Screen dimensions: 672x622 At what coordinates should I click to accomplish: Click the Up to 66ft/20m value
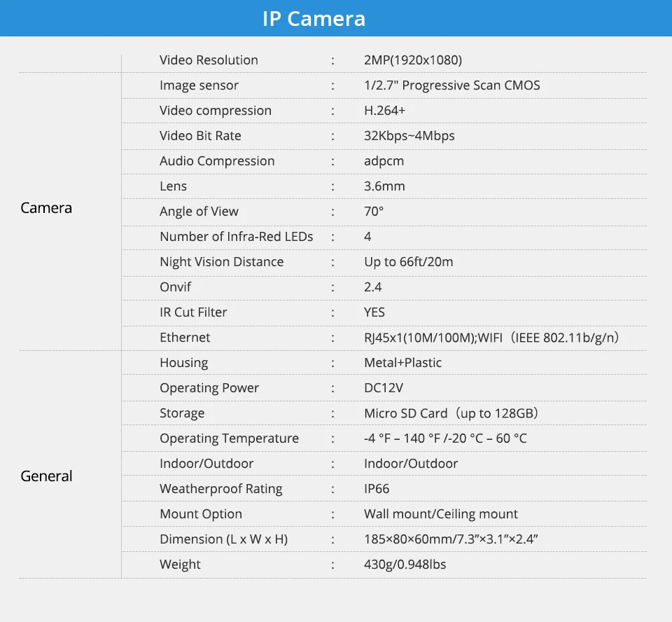coord(408,262)
